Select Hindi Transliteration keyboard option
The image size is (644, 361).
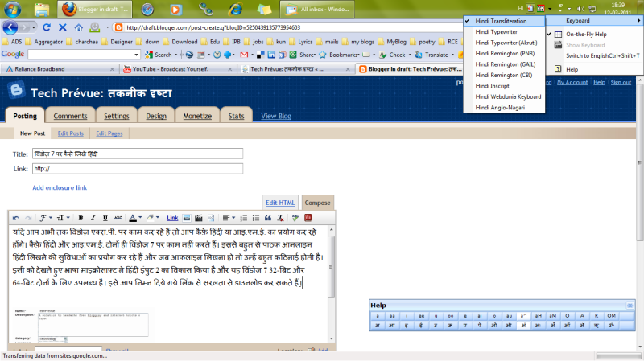coord(505,21)
